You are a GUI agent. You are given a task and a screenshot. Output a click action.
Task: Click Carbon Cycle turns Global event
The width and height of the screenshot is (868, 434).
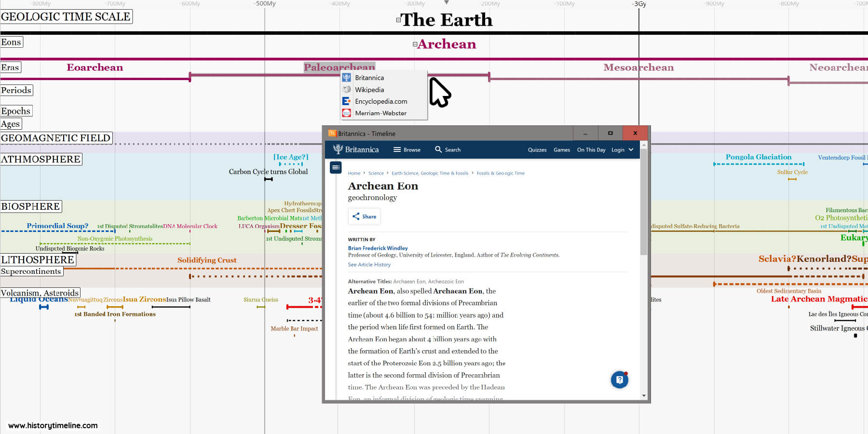point(268,172)
